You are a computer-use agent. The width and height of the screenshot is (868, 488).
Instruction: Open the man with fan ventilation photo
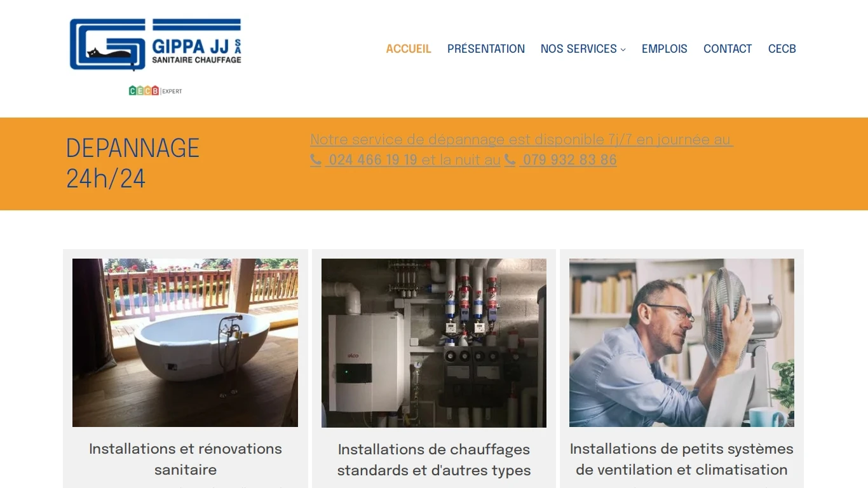click(x=682, y=342)
